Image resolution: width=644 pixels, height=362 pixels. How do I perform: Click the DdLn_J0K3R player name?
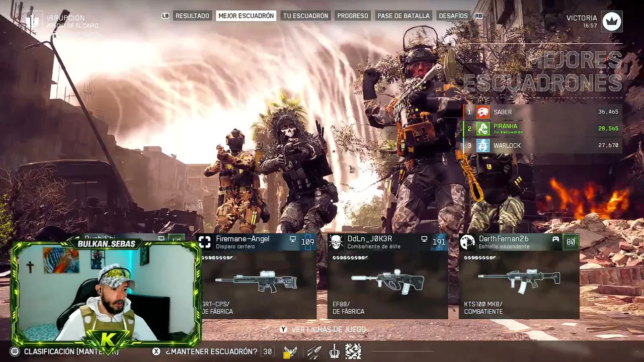[x=370, y=239]
